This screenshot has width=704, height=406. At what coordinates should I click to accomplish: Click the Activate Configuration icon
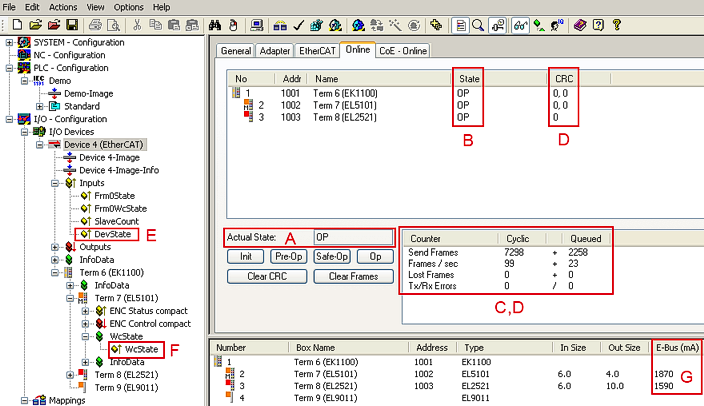[316, 25]
